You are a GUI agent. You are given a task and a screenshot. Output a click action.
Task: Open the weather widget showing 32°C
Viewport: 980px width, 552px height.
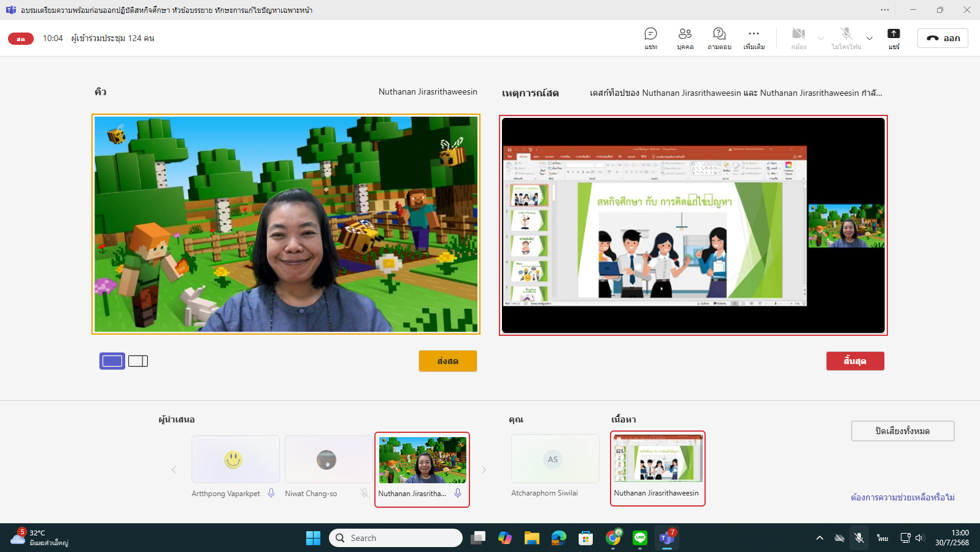pos(39,538)
